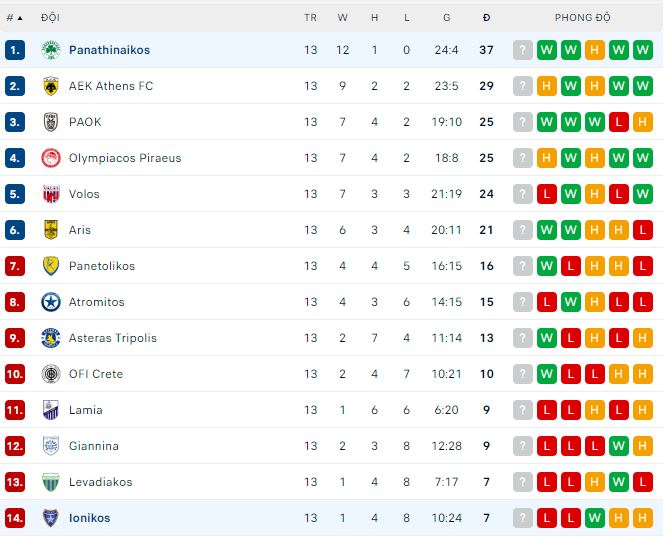
Task: Click the Panathinaikos upcoming match ? badge
Action: [522, 50]
